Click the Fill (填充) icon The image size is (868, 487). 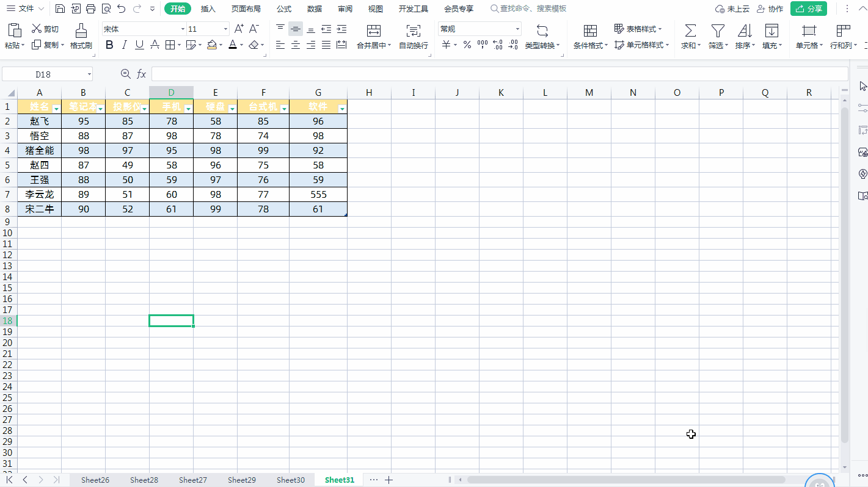point(771,31)
